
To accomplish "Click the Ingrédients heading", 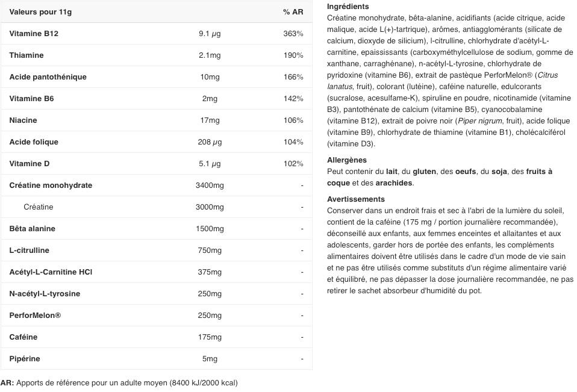I will coord(348,7).
